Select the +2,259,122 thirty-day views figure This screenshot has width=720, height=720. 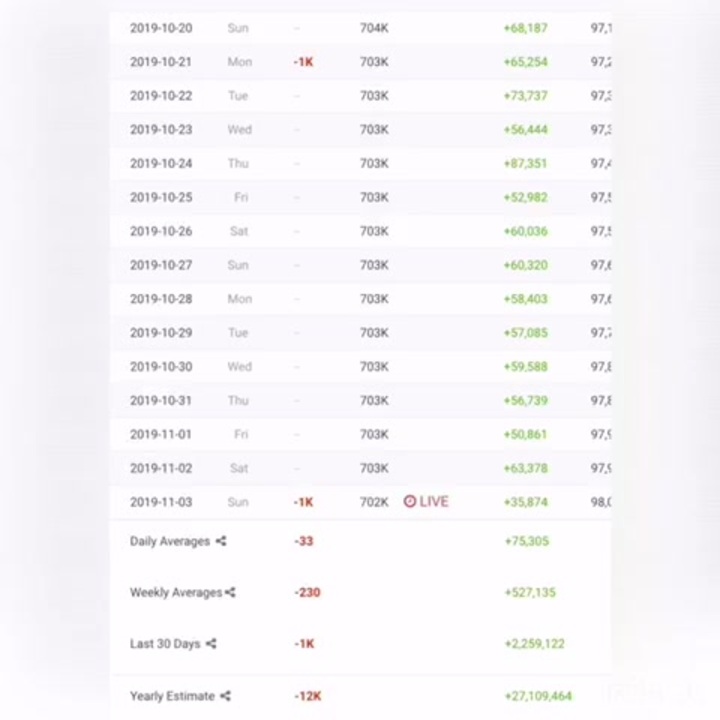534,644
